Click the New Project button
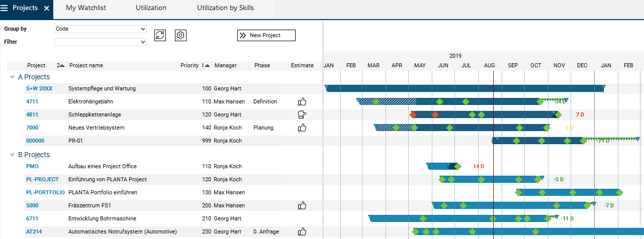Viewport: 644px width, 239px height. coord(266,36)
